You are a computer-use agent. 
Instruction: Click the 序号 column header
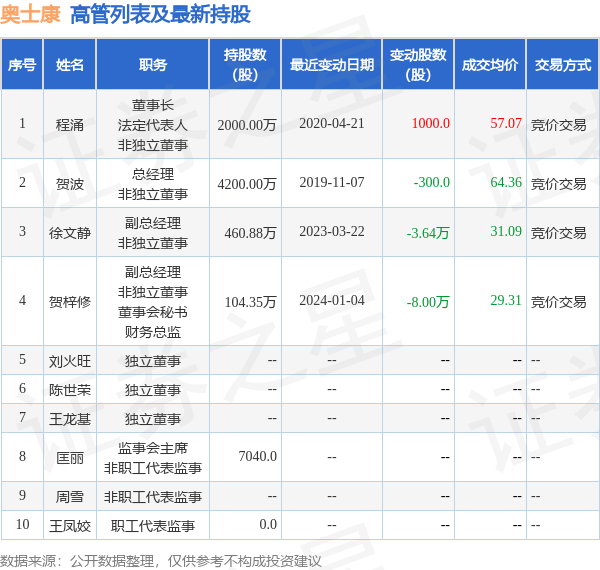pos(22,64)
